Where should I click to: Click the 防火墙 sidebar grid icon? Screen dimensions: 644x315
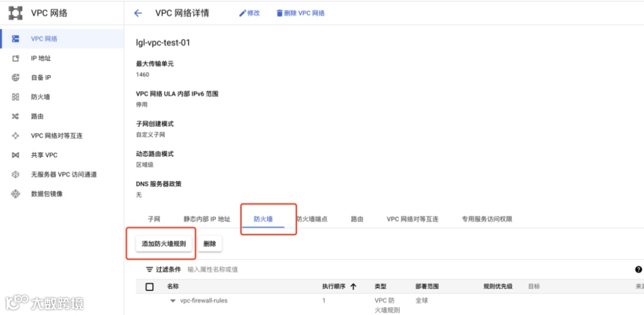tap(15, 97)
